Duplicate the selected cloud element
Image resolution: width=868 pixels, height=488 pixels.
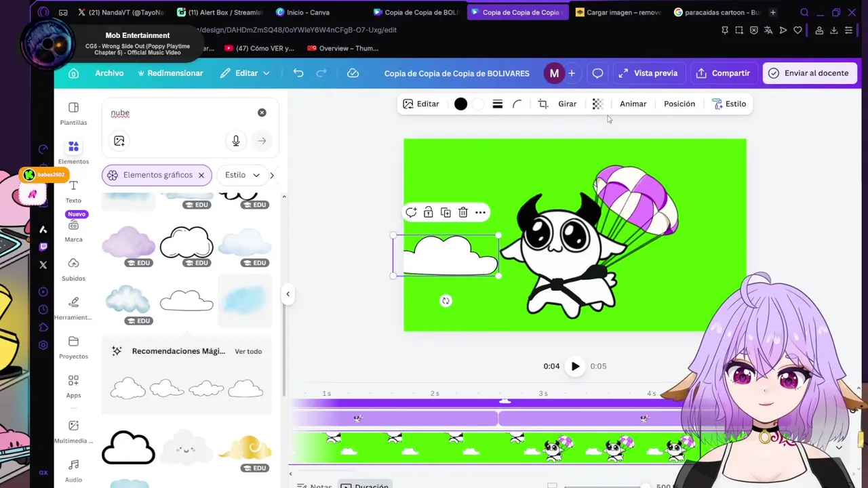(446, 212)
